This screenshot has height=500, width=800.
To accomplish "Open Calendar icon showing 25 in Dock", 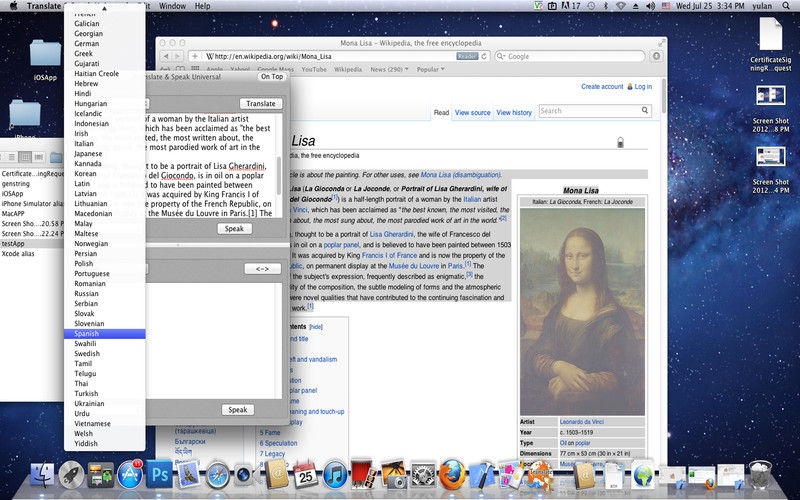I will click(x=306, y=475).
